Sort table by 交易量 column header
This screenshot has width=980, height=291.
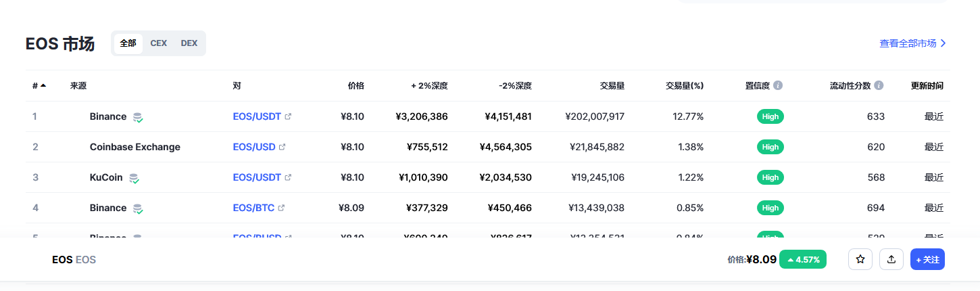pos(612,86)
